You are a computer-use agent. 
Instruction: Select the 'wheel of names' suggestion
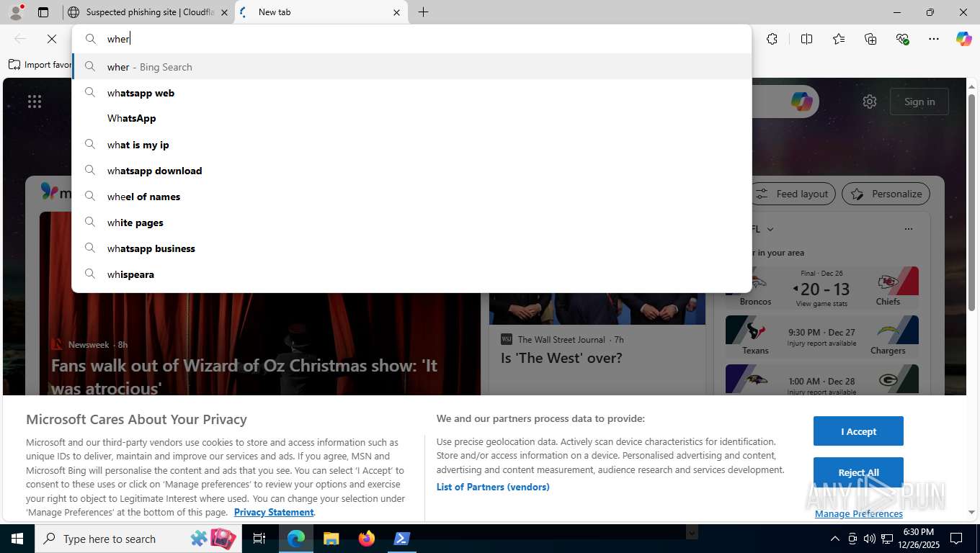point(411,197)
